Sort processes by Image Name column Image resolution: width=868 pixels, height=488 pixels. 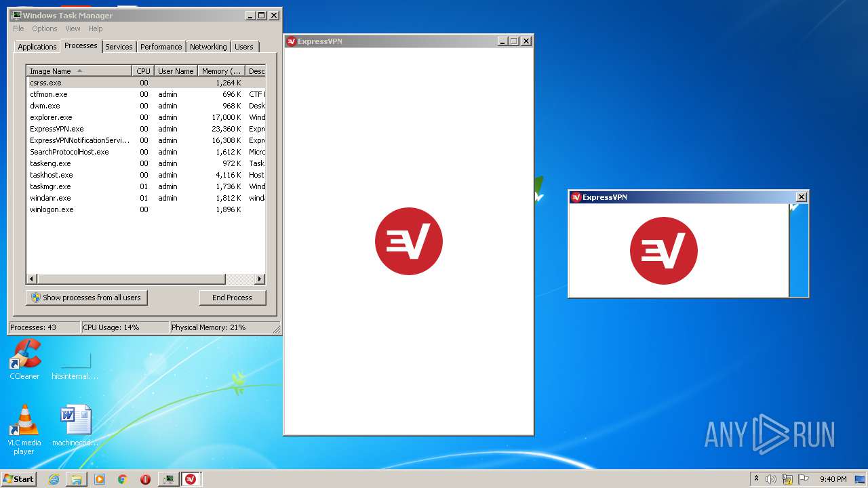79,71
